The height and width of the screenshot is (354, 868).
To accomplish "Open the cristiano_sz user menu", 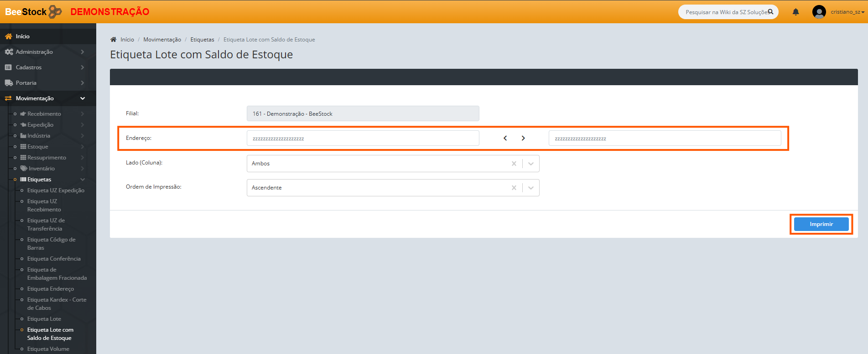I will pyautogui.click(x=847, y=12).
